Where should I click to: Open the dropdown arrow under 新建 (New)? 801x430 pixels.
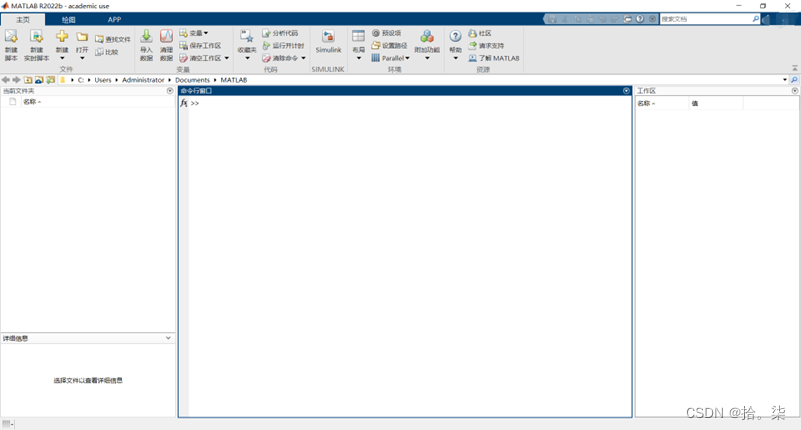coord(62,58)
